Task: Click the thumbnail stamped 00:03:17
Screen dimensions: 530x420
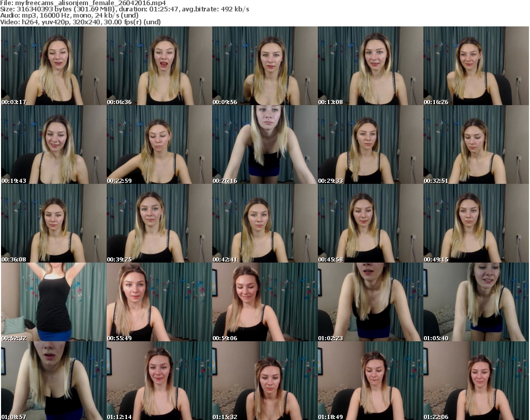Action: coord(54,66)
